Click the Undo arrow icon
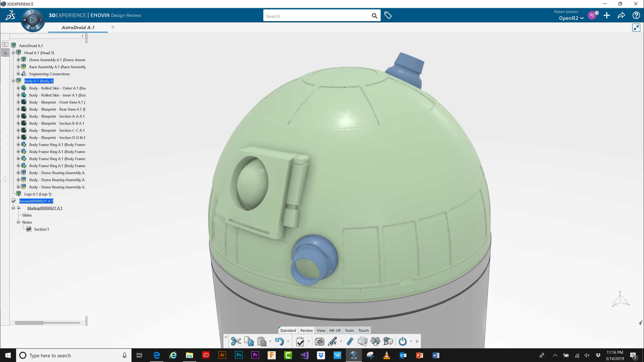 click(x=279, y=341)
